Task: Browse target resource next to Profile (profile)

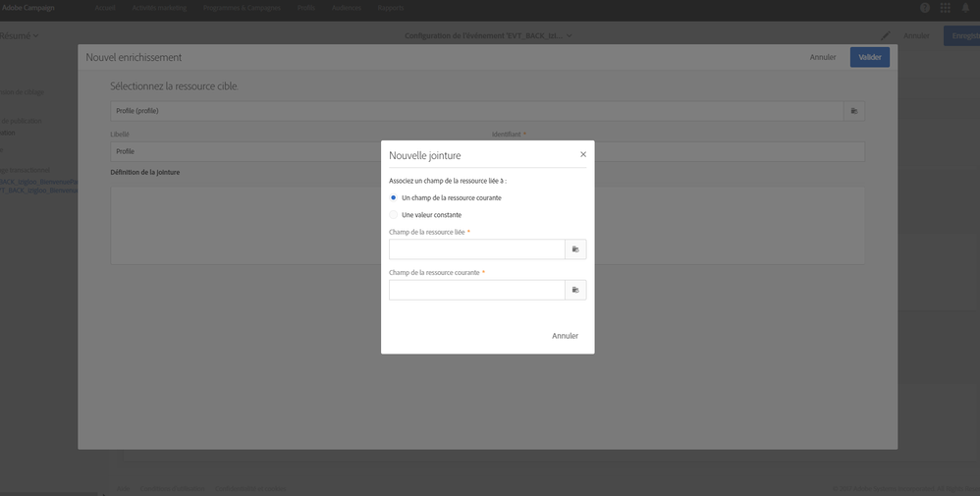Action: pos(853,111)
